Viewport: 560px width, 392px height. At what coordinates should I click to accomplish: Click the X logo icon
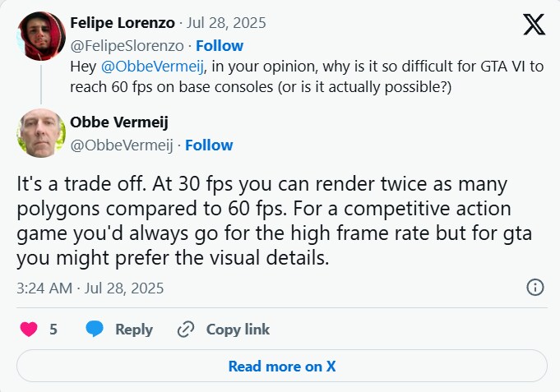[534, 25]
